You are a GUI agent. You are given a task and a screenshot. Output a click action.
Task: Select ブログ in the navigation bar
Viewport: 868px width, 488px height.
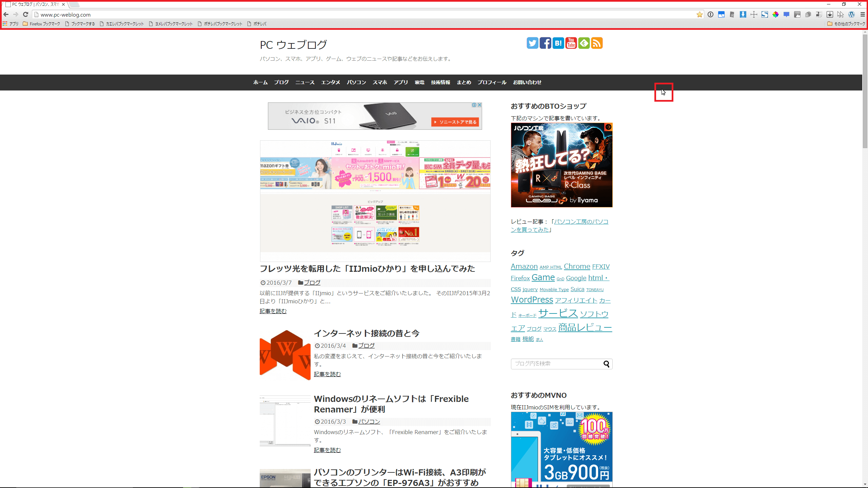pos(281,82)
